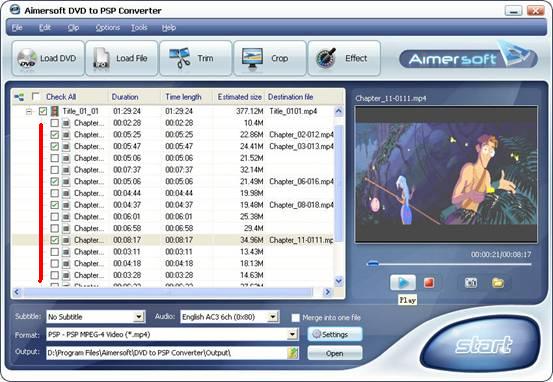
Task: Take a snapshot with the camera icon
Action: pyautogui.click(x=471, y=283)
